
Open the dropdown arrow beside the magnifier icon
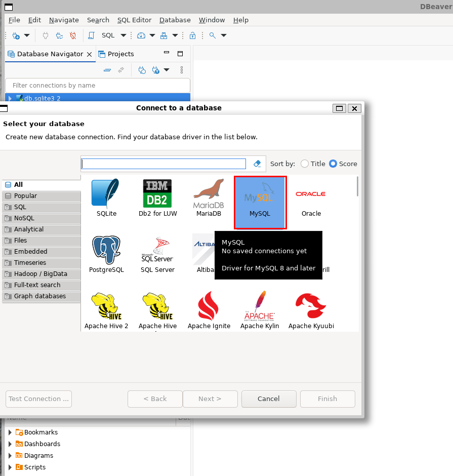224,35
